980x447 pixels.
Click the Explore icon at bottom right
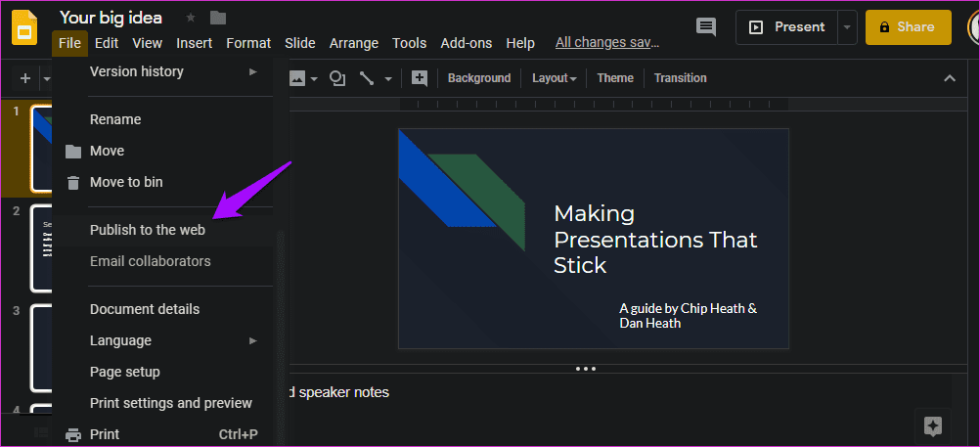coord(932,427)
